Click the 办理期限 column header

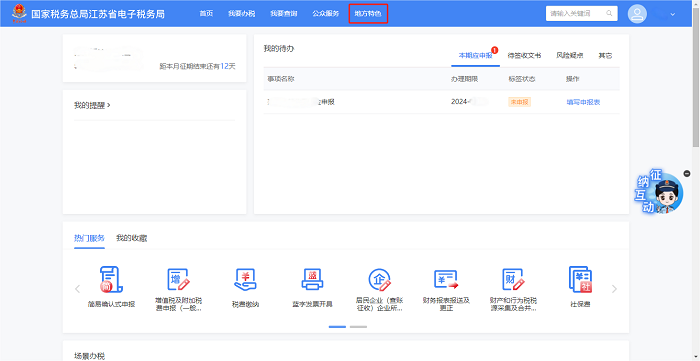tap(464, 79)
